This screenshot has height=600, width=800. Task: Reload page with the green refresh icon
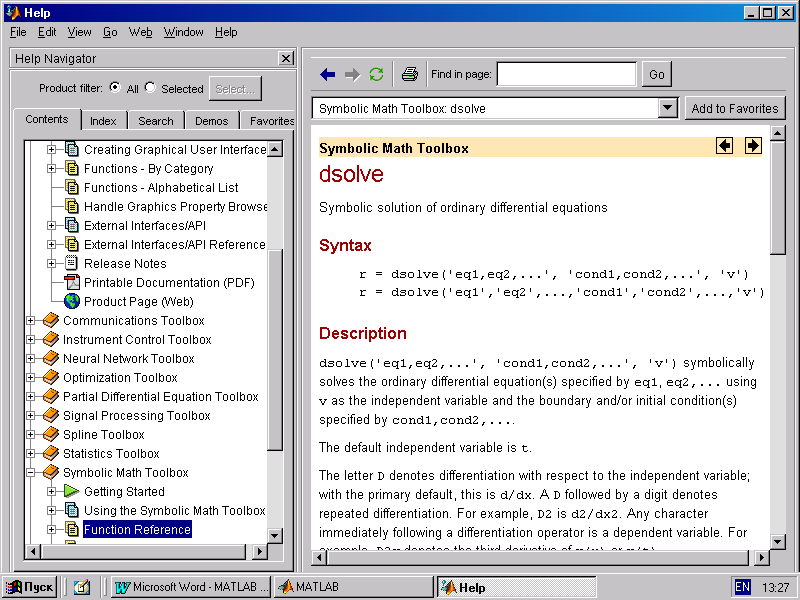pyautogui.click(x=376, y=74)
